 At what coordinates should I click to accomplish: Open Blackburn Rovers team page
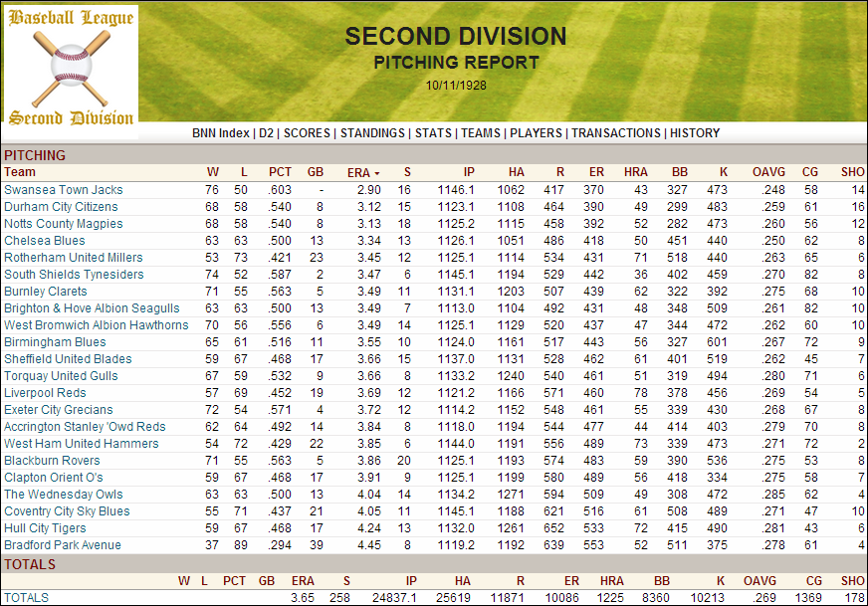(52, 461)
